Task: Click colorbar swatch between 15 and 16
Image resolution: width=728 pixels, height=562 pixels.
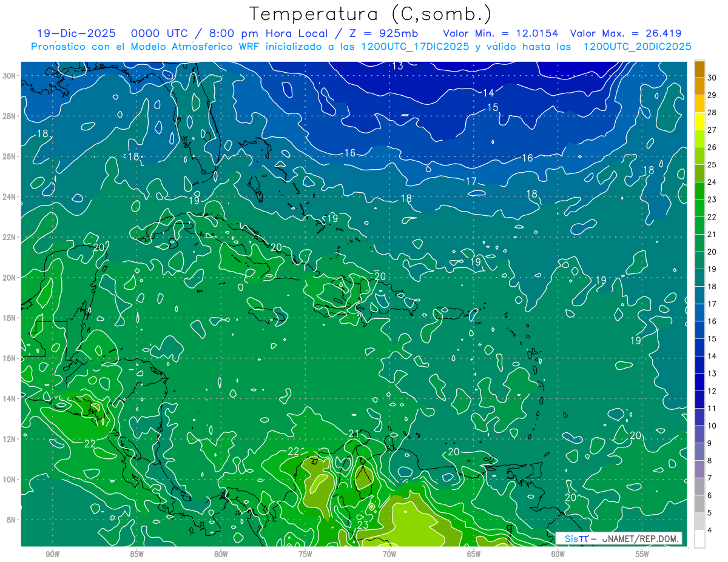Action: 699,330
